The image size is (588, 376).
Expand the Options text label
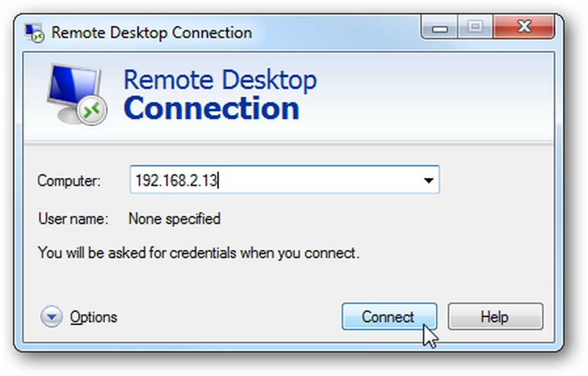pyautogui.click(x=93, y=318)
